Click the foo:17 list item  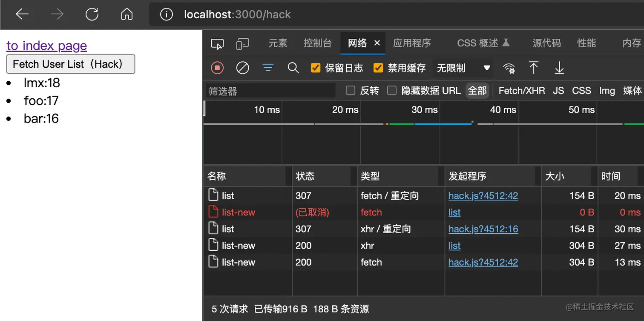click(x=41, y=100)
